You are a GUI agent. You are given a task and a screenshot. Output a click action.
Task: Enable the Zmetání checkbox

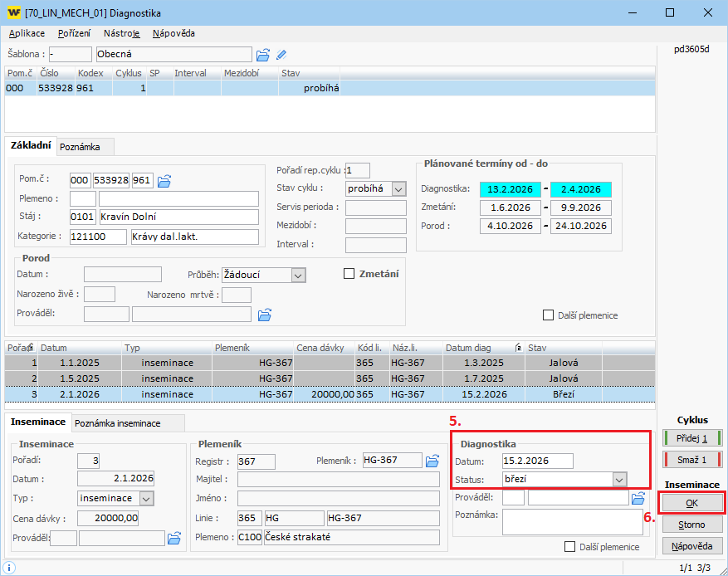pyautogui.click(x=349, y=274)
